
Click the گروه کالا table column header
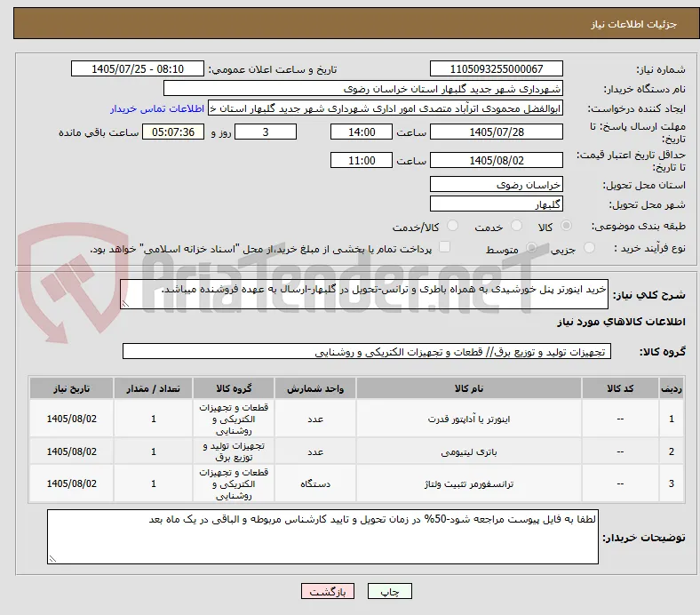[234, 388]
